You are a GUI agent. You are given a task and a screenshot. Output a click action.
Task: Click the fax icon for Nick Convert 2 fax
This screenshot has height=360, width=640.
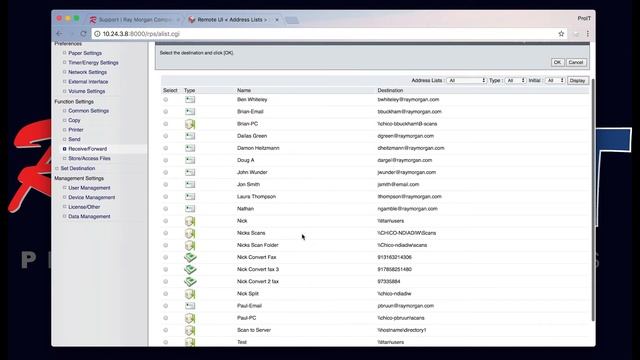[190, 282]
